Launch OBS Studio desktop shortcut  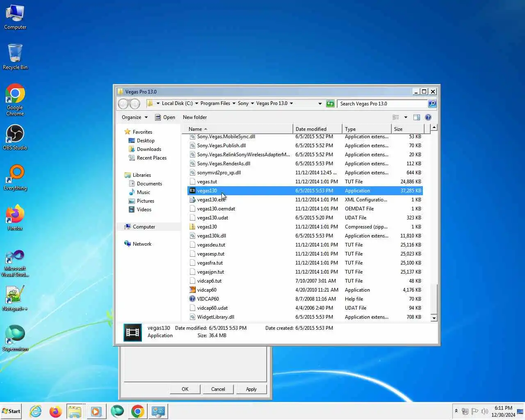[15, 137]
